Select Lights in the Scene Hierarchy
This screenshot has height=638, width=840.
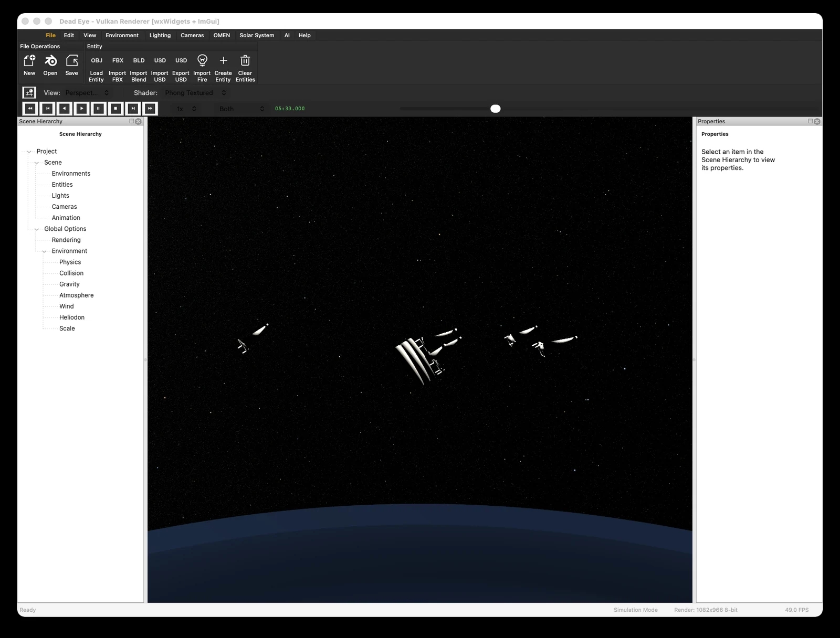coord(60,196)
